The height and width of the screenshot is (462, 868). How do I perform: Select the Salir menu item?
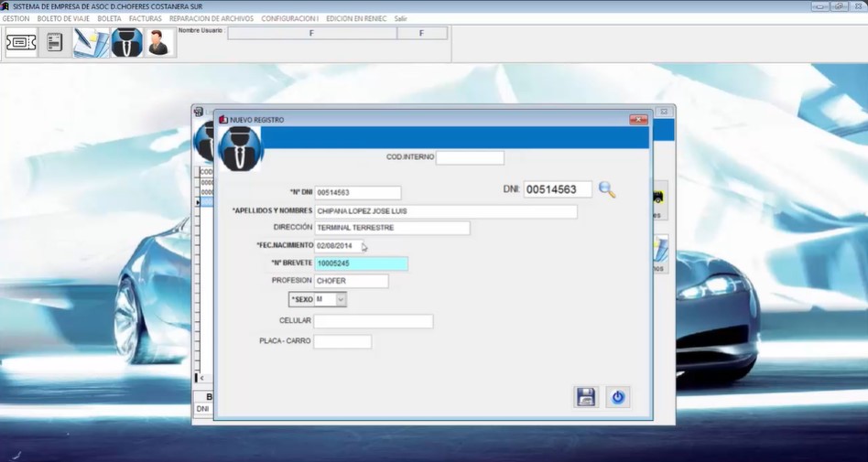[x=401, y=18]
